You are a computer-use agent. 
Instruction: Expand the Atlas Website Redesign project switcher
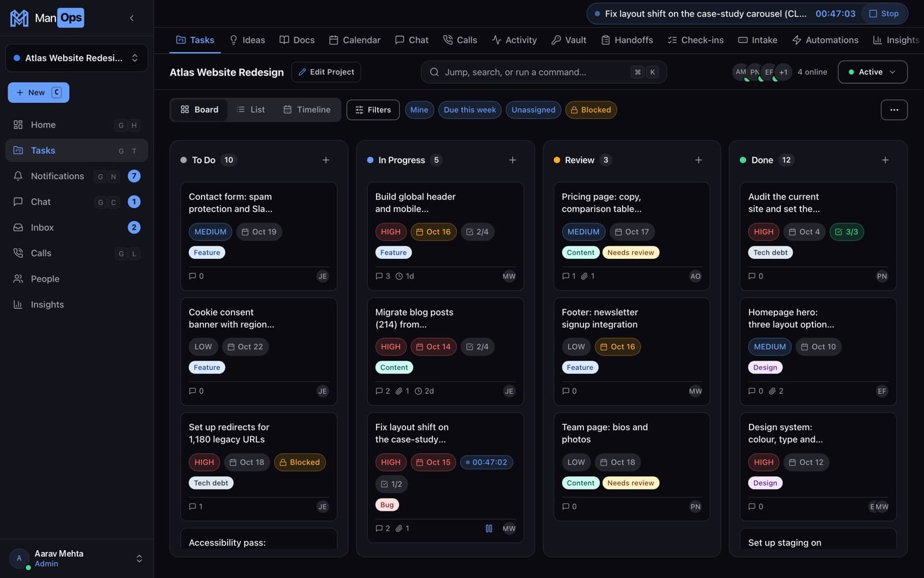pos(77,58)
